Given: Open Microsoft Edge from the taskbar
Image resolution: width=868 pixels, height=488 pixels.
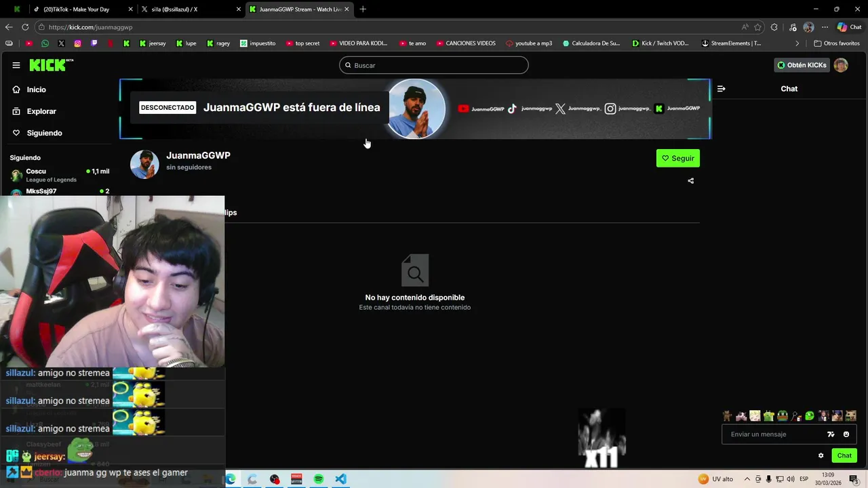Looking at the screenshot, I should tap(230, 479).
